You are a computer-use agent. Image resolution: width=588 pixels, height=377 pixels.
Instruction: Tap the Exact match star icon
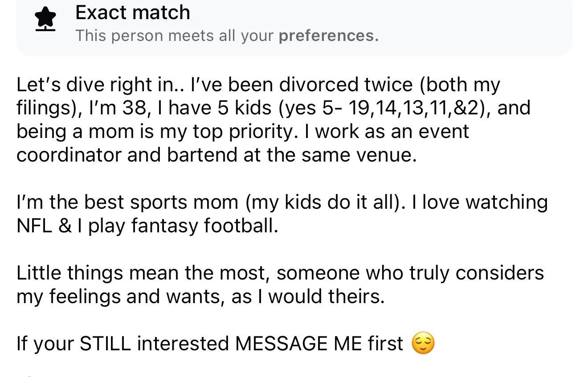click(x=45, y=20)
